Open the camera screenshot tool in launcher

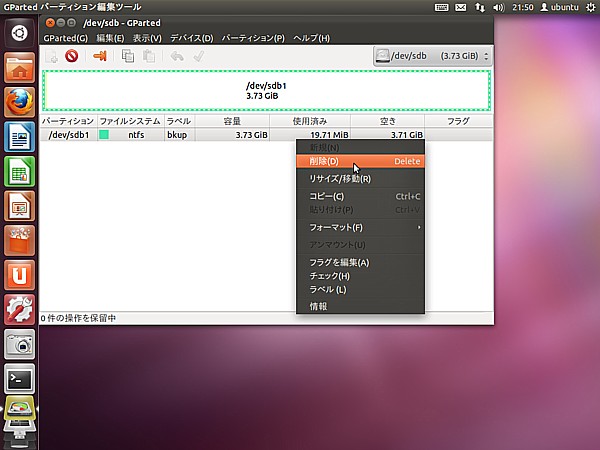click(x=19, y=344)
